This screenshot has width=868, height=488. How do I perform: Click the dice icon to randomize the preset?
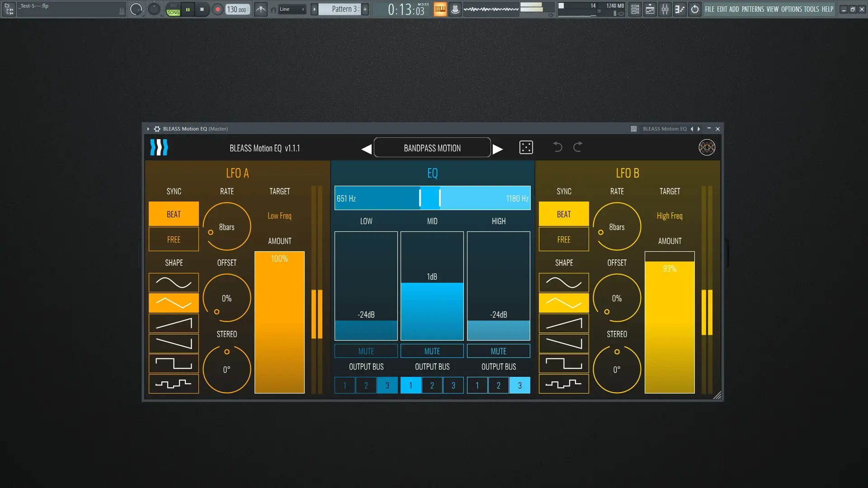(526, 147)
